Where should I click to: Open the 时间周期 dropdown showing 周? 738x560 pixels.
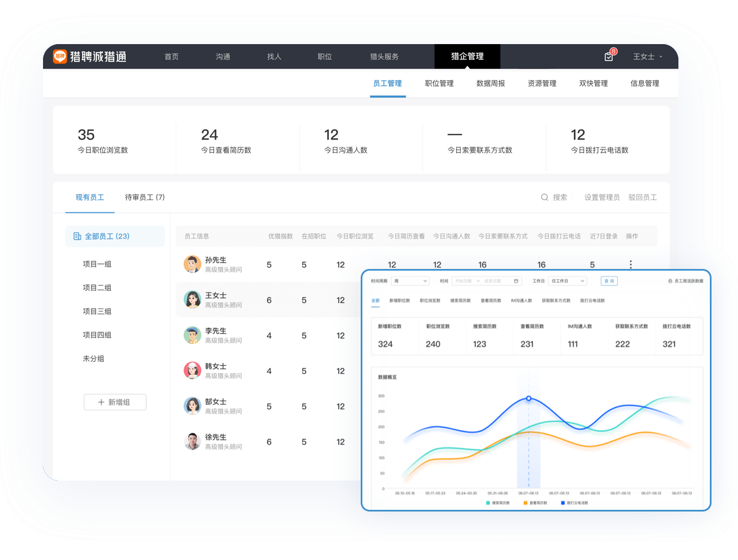[410, 281]
